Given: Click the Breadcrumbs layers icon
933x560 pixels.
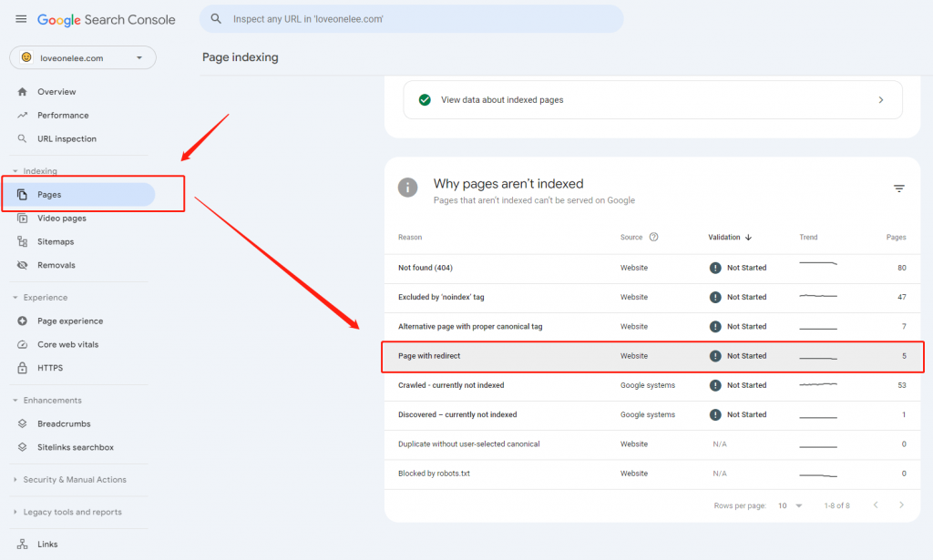Looking at the screenshot, I should click(22, 423).
